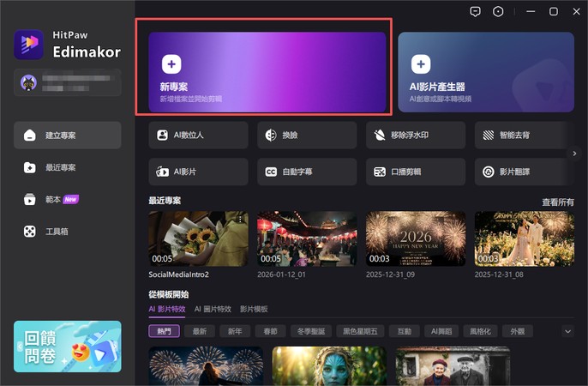Switch to AI 影片特效 tab
Image resolution: width=588 pixels, height=386 pixels.
167,309
